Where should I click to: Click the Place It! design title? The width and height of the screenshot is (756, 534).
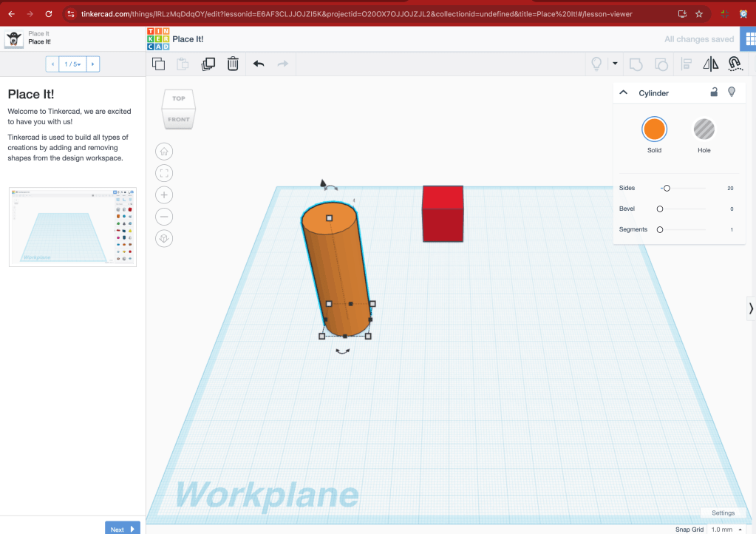coord(188,39)
